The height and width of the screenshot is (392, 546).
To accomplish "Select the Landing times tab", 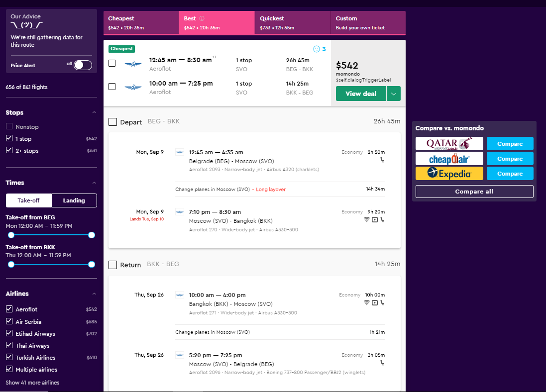I will point(74,200).
